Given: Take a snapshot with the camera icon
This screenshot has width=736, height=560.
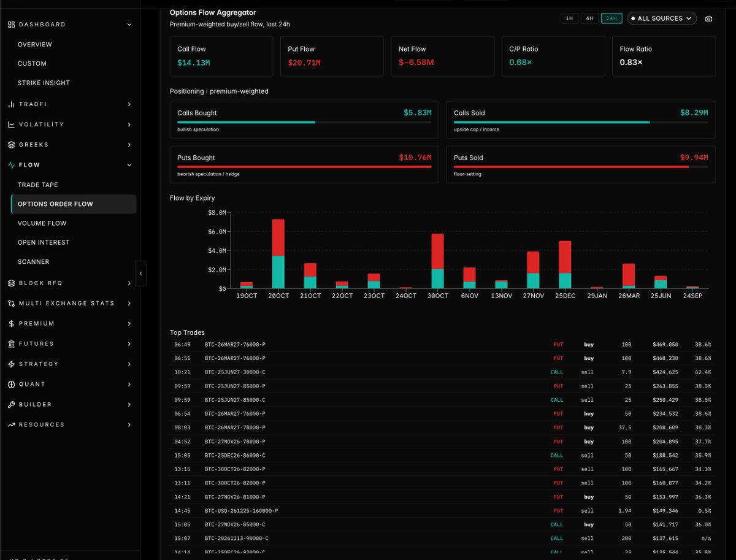Looking at the screenshot, I should click(x=708, y=19).
